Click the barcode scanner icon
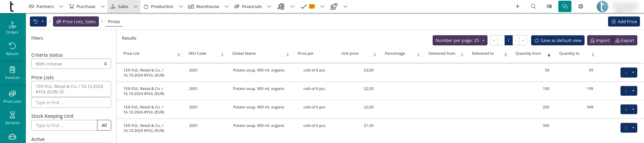 point(549,6)
